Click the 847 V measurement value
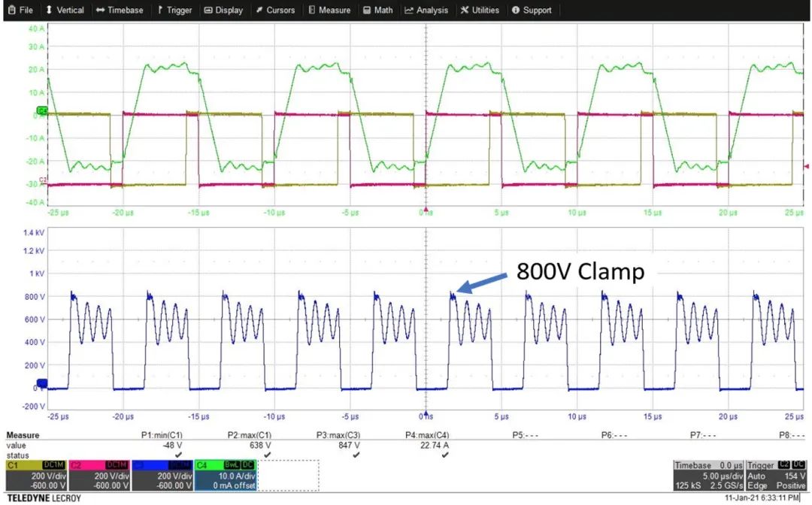 [349, 445]
